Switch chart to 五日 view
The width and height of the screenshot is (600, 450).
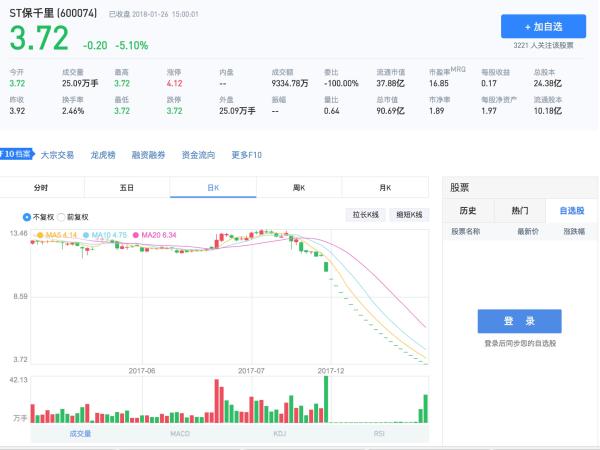(127, 187)
